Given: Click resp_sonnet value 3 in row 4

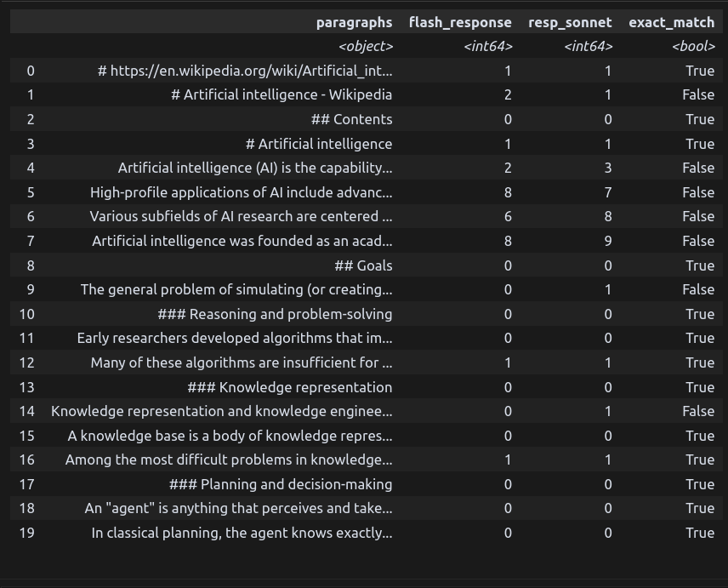Looking at the screenshot, I should tap(608, 168).
